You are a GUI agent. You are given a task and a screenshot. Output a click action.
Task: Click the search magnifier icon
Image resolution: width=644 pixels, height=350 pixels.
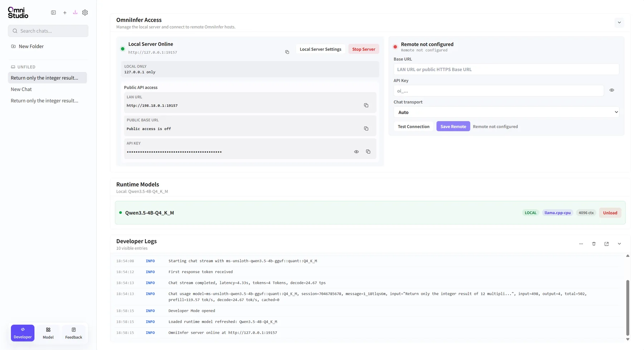15,31
